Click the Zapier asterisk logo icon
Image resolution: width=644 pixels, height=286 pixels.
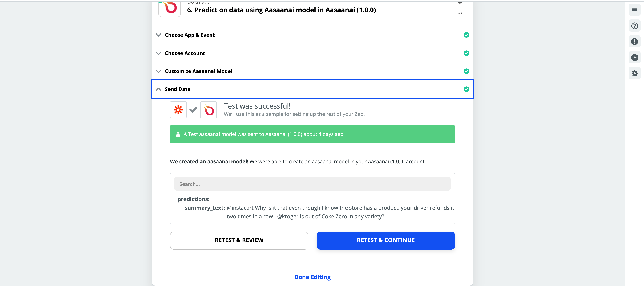178,110
